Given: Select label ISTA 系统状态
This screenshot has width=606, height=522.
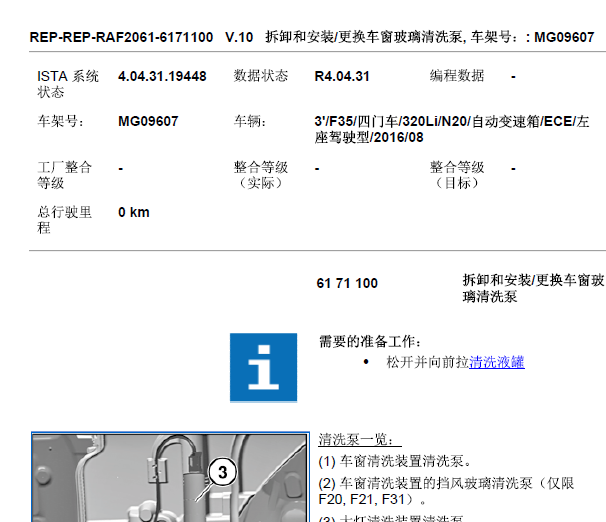Looking at the screenshot, I should click(x=68, y=84).
